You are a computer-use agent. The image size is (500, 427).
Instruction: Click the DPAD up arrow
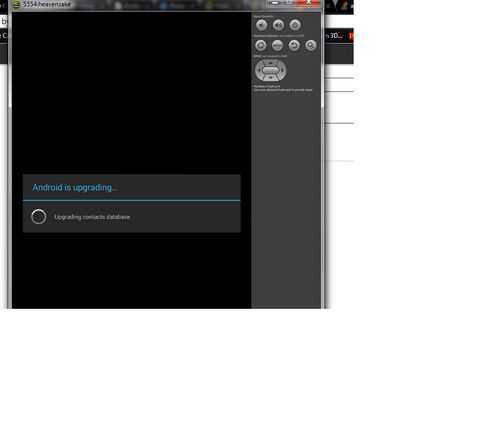[x=271, y=63]
